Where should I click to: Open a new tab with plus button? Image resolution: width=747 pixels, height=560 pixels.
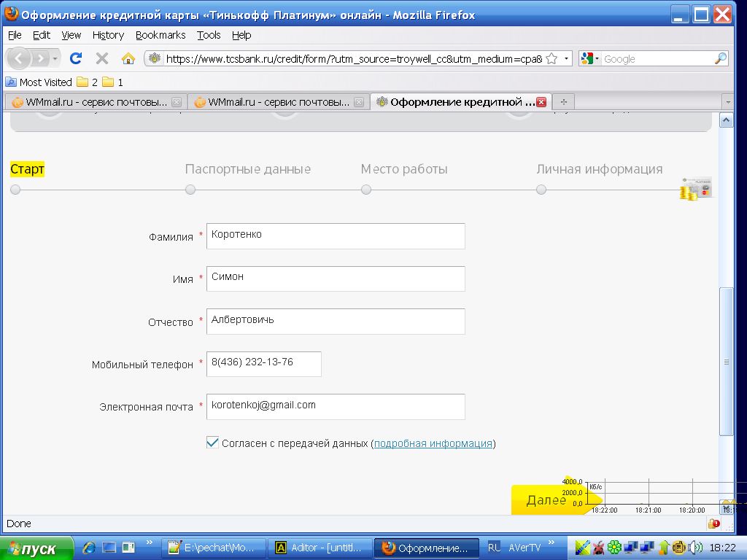(x=564, y=102)
